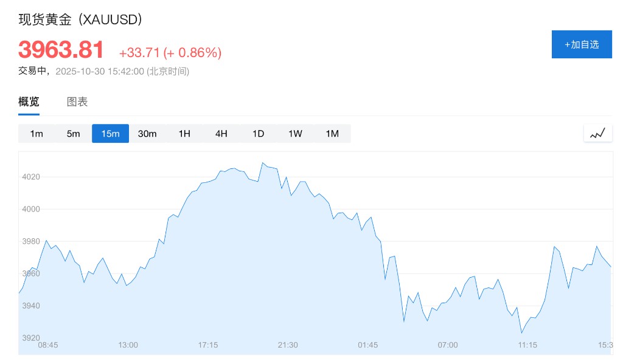Image resolution: width=623 pixels, height=364 pixels.
Task: Show the 1M monthly chart
Action: (332, 134)
